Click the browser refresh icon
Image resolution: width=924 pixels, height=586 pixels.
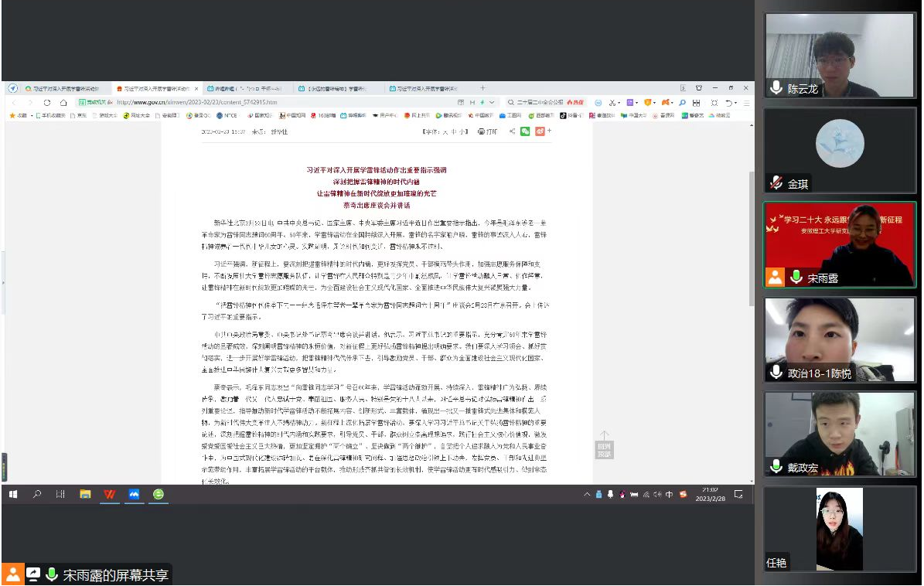(47, 102)
